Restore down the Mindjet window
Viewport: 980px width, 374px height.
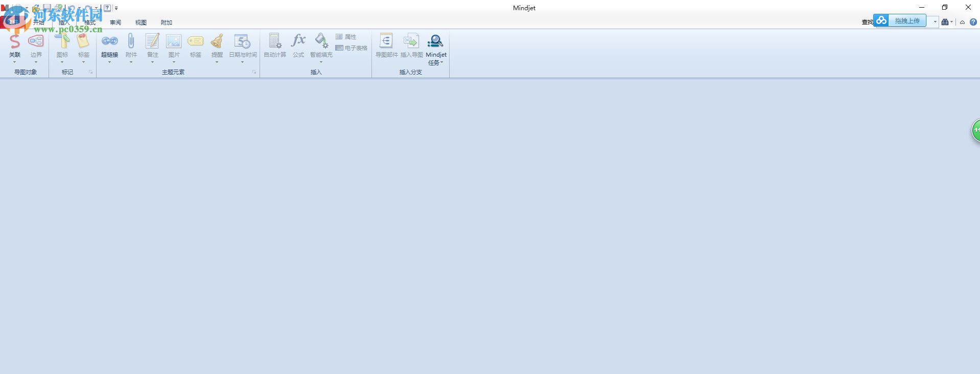(945, 8)
